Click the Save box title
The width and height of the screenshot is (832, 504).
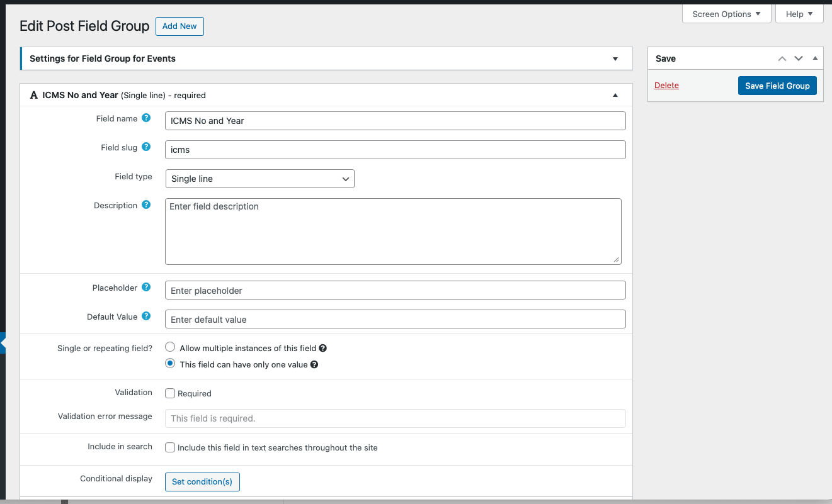pyautogui.click(x=666, y=59)
